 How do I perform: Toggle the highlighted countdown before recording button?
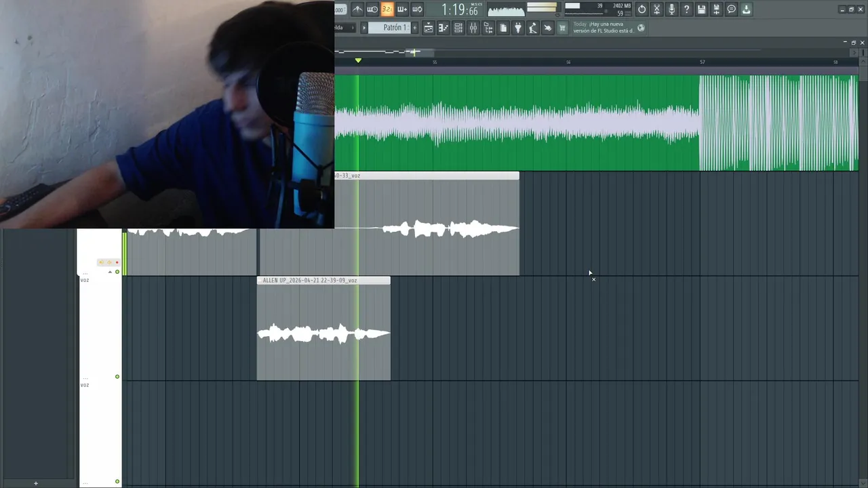click(x=387, y=9)
